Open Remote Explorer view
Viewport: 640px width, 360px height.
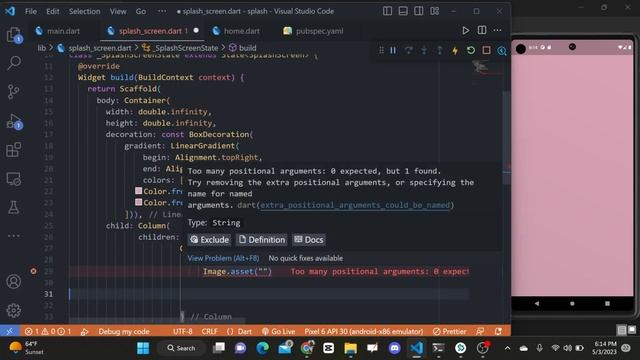[13, 179]
